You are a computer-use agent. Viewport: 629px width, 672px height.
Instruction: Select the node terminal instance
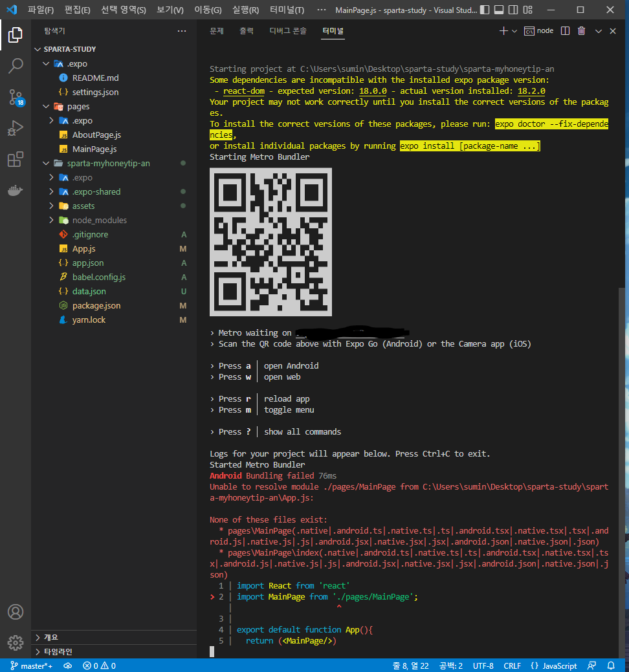[x=538, y=31]
